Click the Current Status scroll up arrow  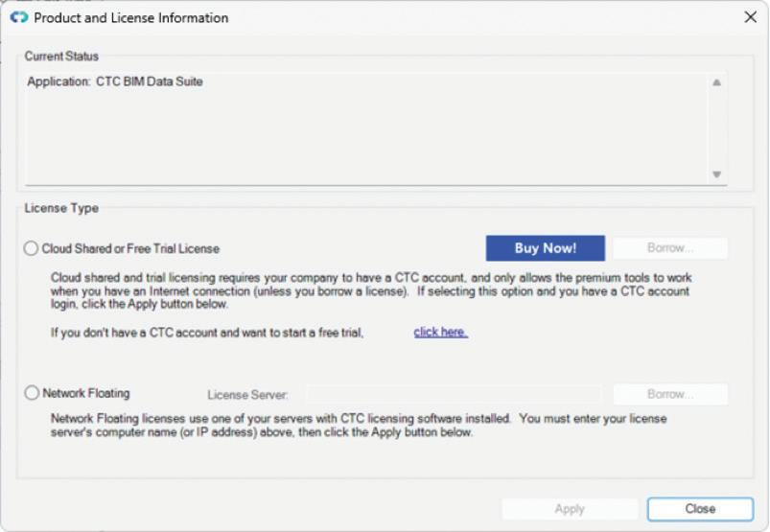click(x=716, y=82)
